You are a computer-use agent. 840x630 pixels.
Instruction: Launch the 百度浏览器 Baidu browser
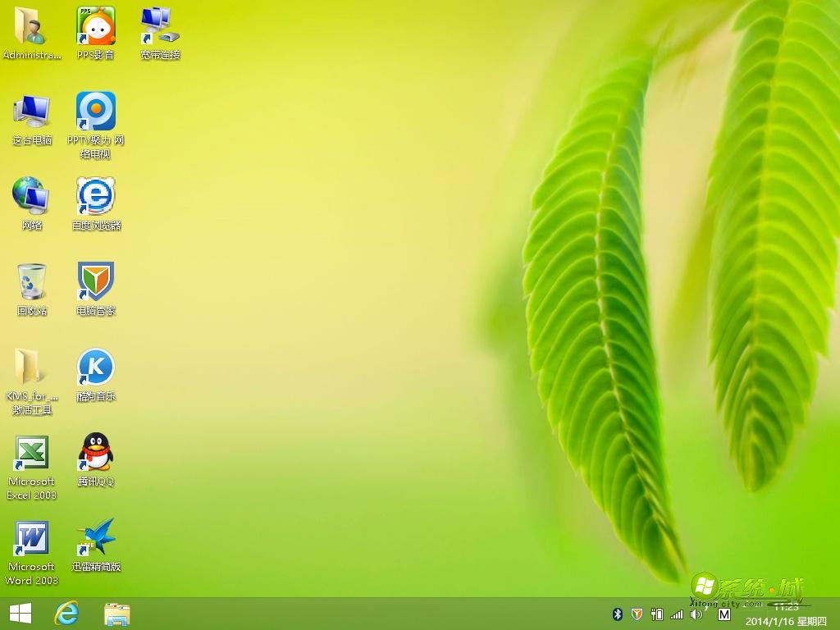pos(96,197)
